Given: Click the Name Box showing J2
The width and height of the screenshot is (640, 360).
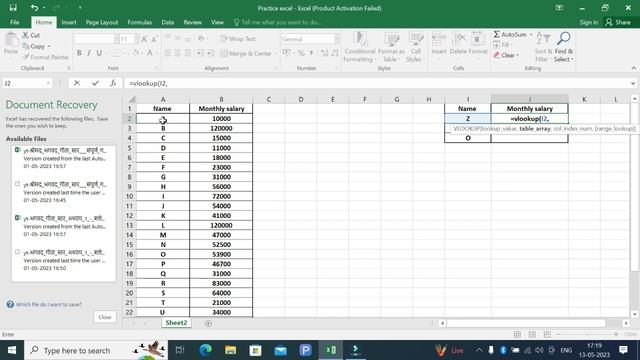Looking at the screenshot, I should [23, 83].
